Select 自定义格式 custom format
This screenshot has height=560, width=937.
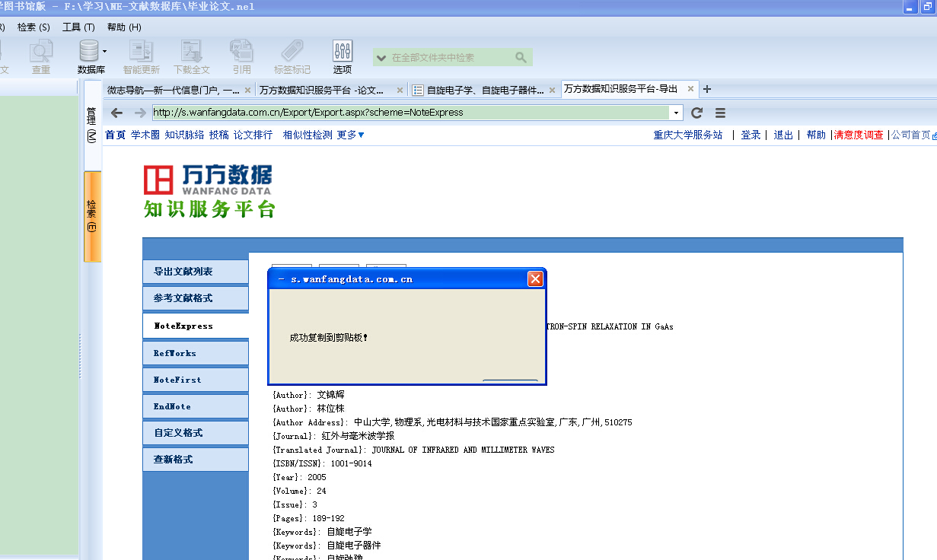coord(196,433)
